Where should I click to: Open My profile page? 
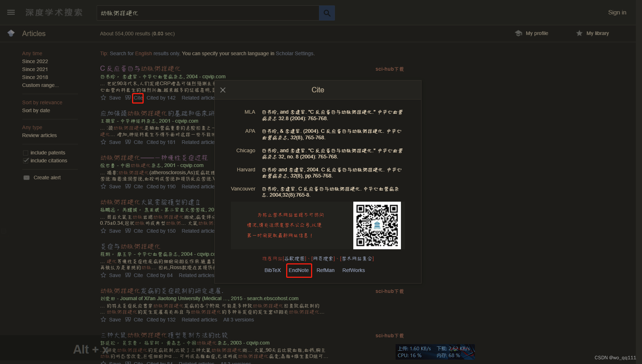537,33
